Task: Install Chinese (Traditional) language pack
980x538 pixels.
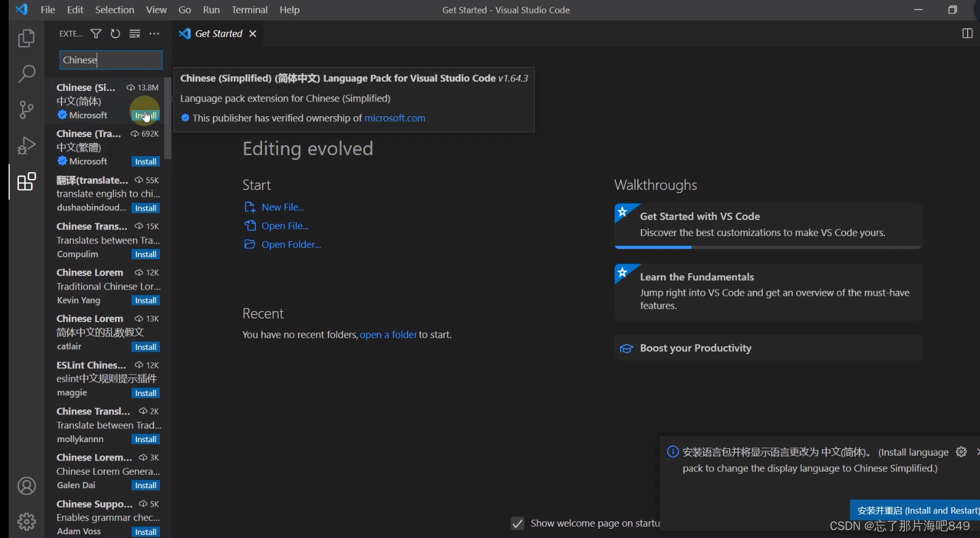Action: tap(146, 162)
